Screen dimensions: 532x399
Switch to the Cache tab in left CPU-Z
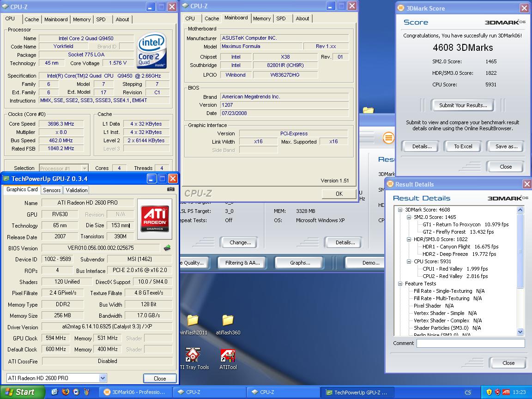[31, 19]
